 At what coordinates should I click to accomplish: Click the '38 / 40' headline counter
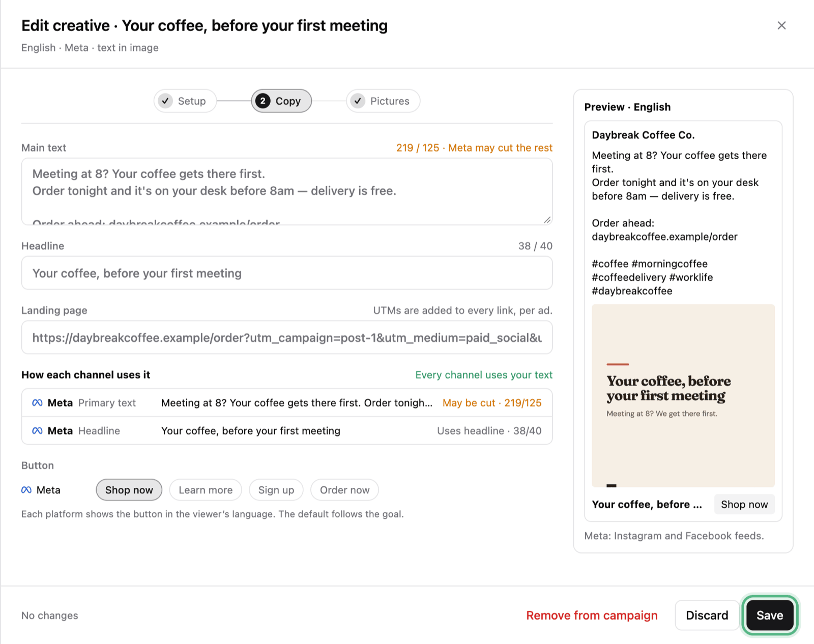coord(535,246)
